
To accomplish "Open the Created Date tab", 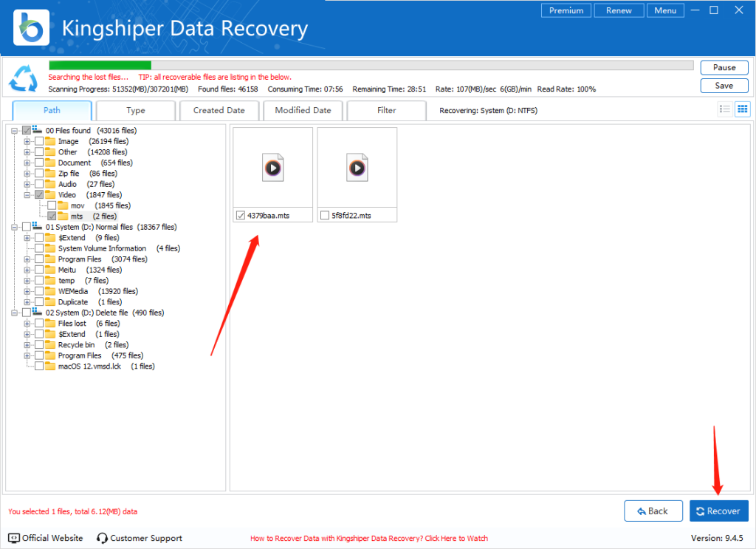I will coord(219,111).
